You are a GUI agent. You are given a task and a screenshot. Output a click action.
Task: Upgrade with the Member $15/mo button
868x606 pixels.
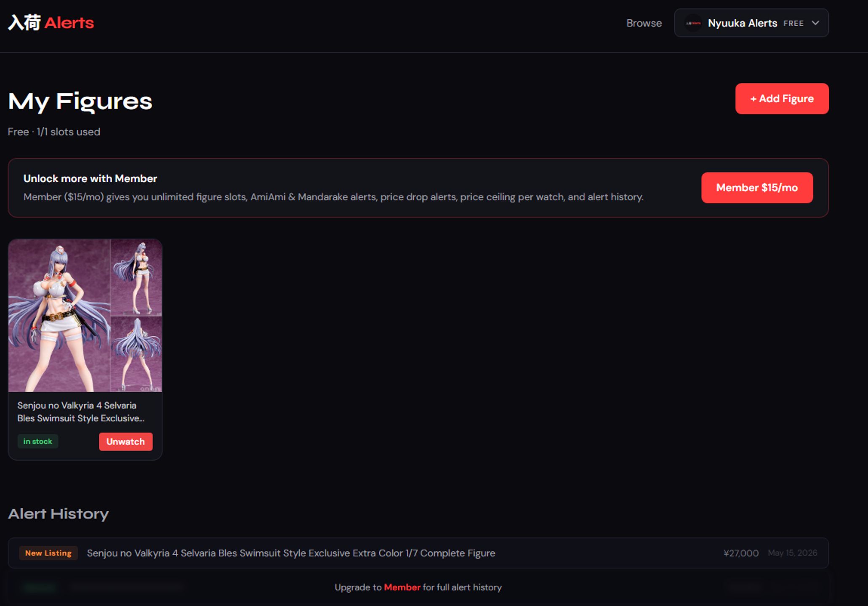(x=757, y=188)
